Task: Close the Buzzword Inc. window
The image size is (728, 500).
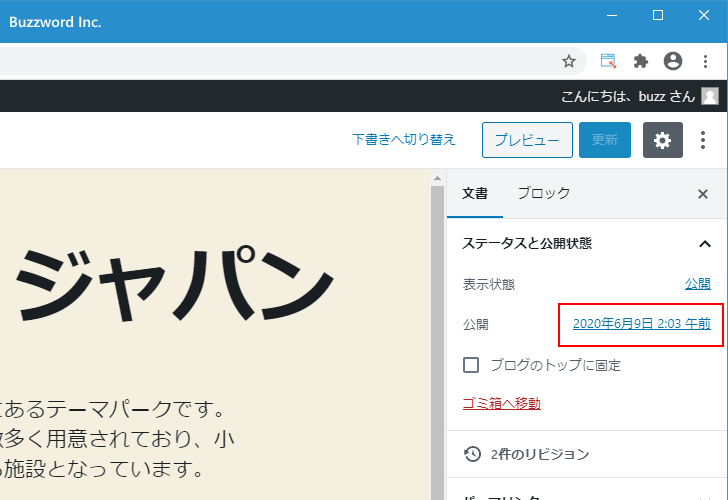Action: pos(704,15)
